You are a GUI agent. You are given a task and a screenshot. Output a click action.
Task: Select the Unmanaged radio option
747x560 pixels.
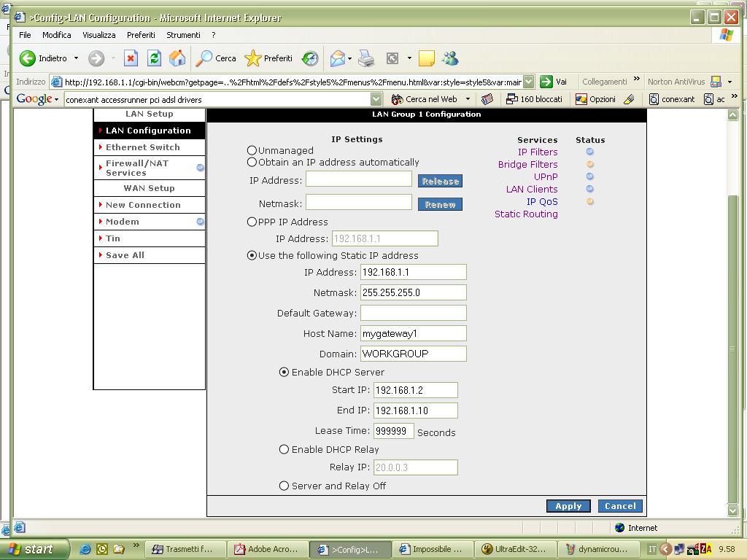point(252,150)
